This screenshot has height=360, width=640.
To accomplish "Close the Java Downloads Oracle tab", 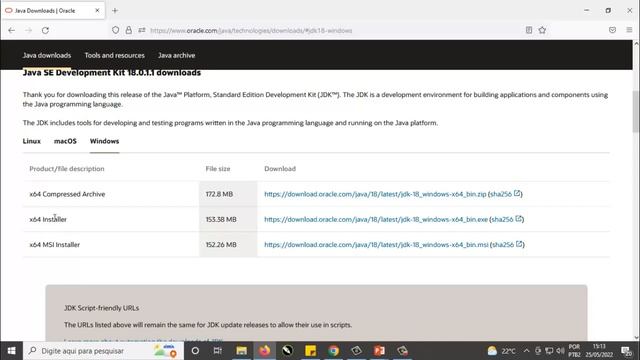I will pyautogui.click(x=97, y=11).
